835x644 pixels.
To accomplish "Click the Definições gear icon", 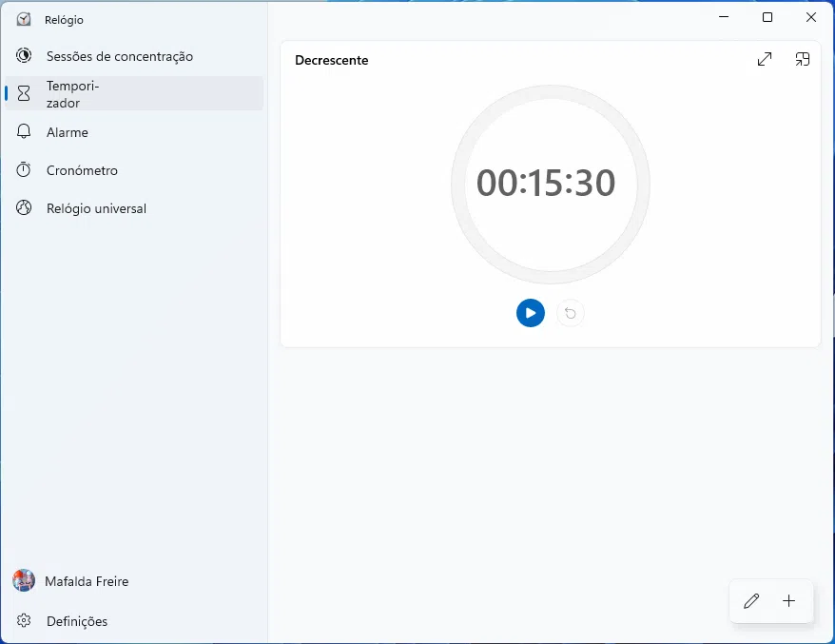I will [24, 620].
